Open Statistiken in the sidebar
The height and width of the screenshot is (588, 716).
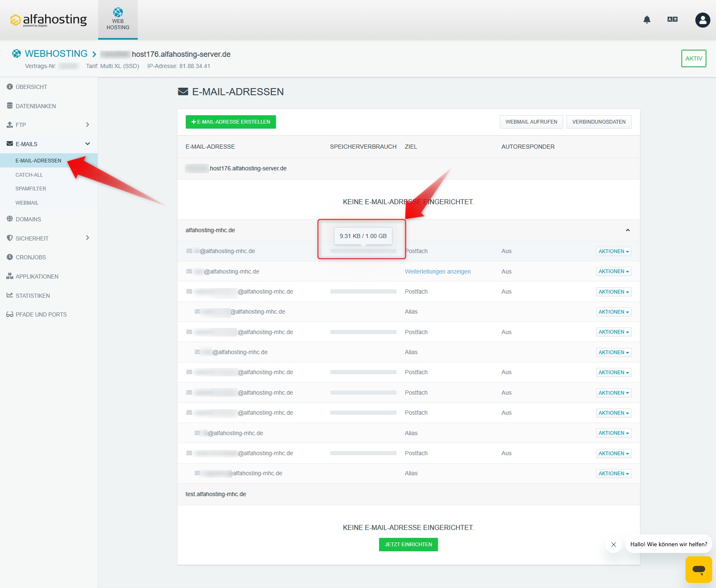point(33,296)
